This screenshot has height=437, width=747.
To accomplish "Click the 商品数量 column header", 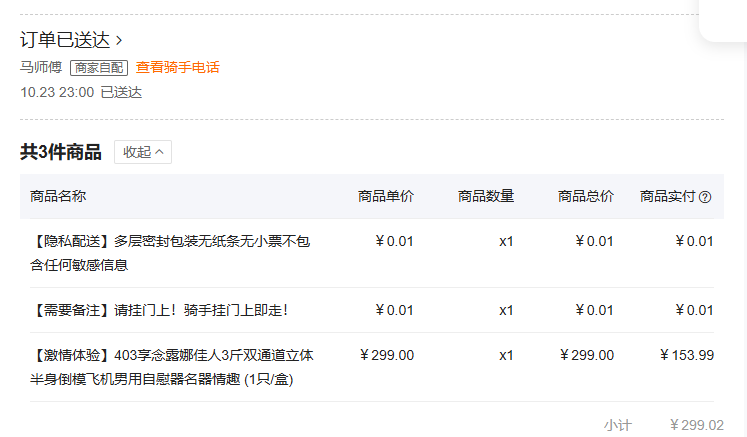I will (x=485, y=196).
